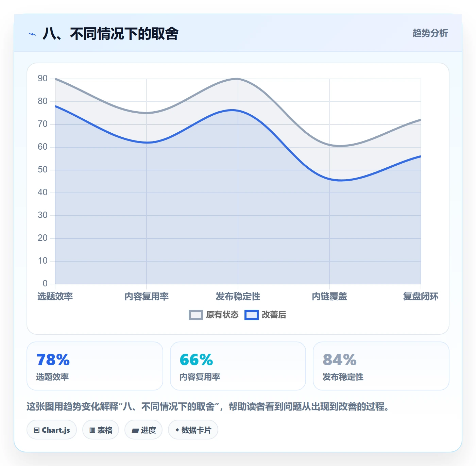Click the bar icon in the 进度 tag
Screen dimensions: 476x466
point(135,431)
